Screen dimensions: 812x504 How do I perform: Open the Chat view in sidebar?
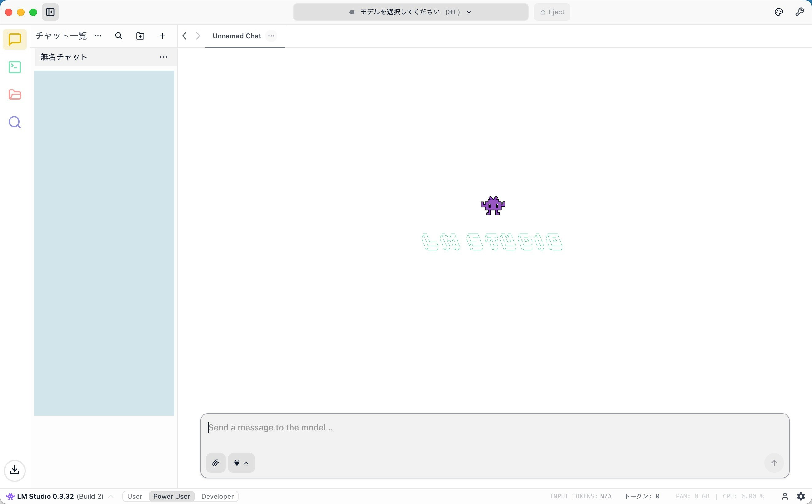point(15,39)
